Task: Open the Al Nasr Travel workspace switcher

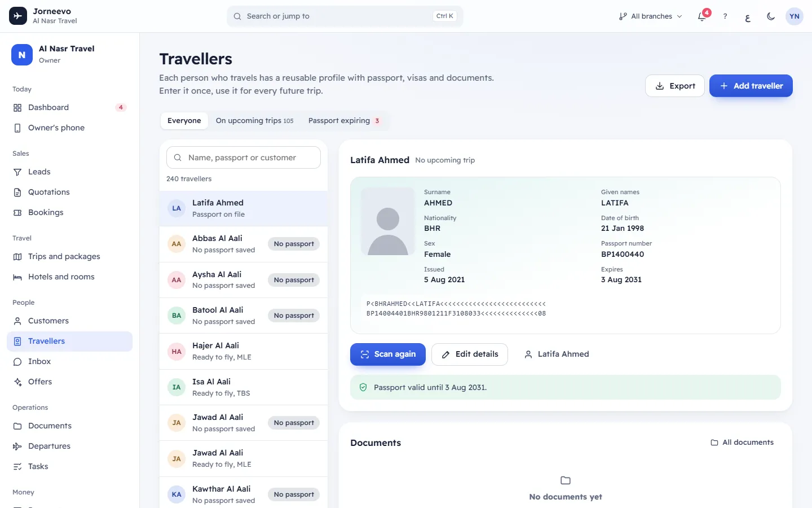Action: pos(70,54)
